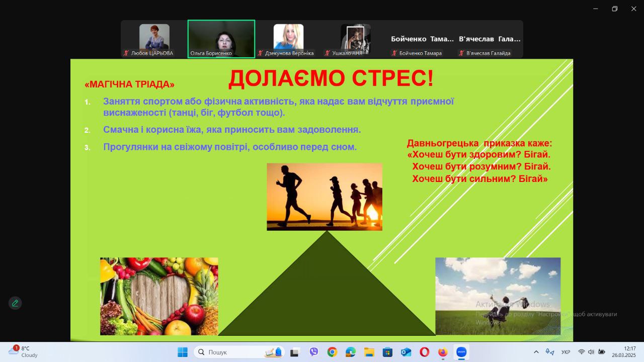The height and width of the screenshot is (362, 644).
Task: Switch to Zoom app in the taskbar
Action: click(x=461, y=352)
